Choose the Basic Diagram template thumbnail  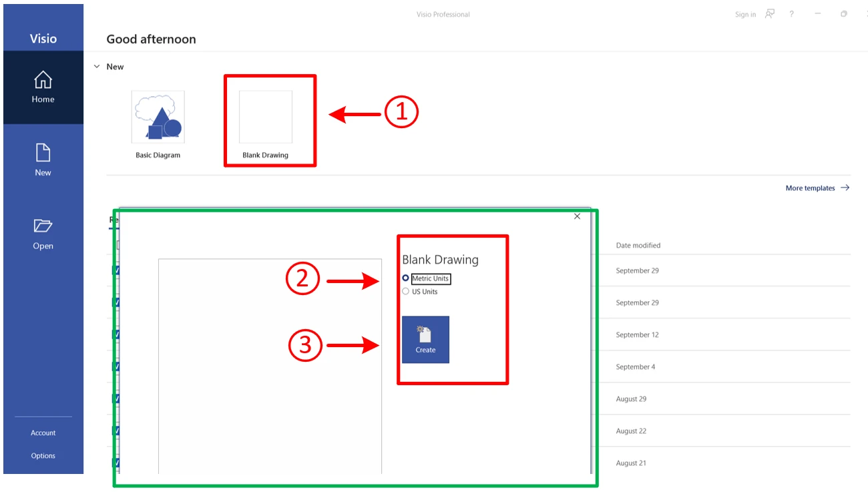[x=158, y=117]
